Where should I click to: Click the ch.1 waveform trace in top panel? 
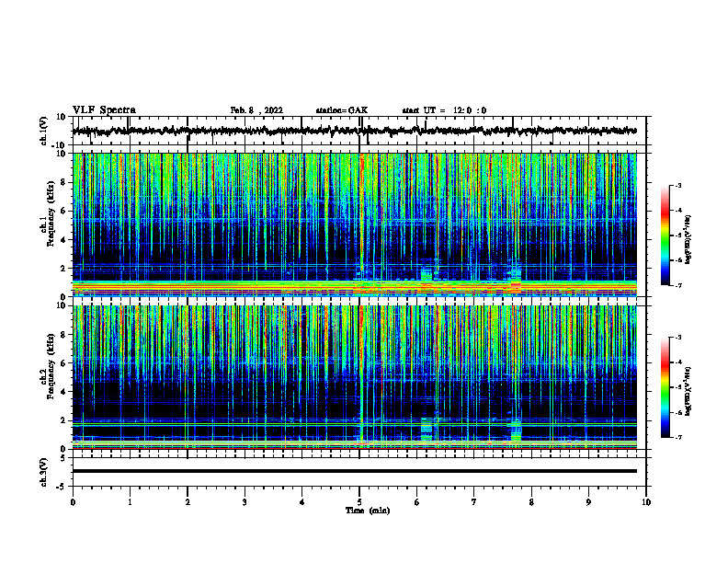[x=354, y=131]
